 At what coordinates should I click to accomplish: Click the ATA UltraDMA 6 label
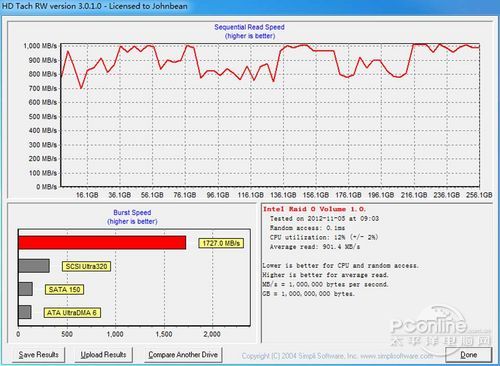coord(72,313)
